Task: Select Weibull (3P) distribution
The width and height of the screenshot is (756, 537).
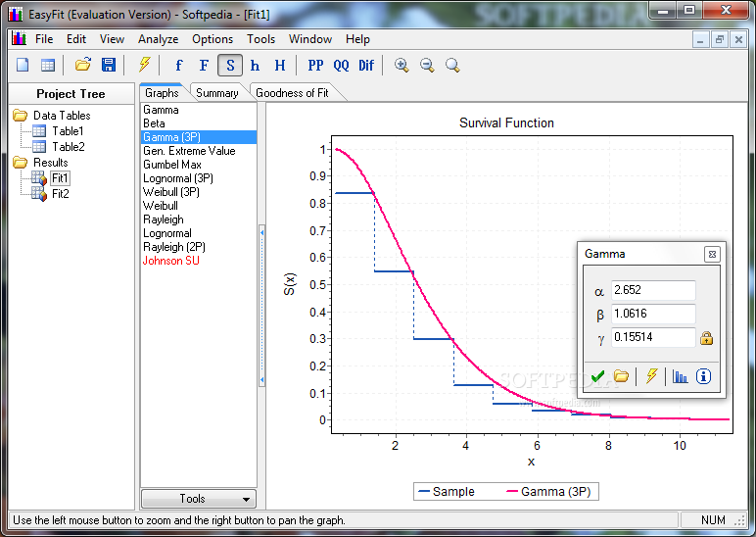Action: (198, 191)
